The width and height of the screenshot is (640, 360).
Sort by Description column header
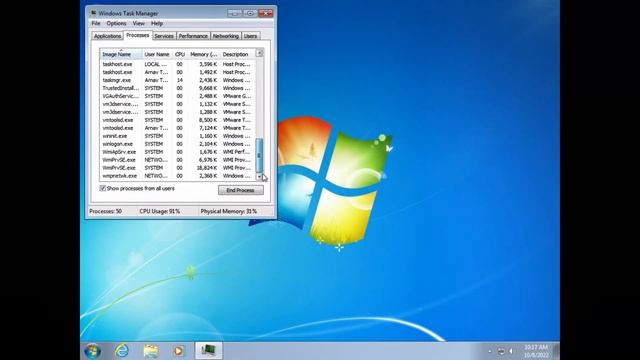click(x=237, y=54)
